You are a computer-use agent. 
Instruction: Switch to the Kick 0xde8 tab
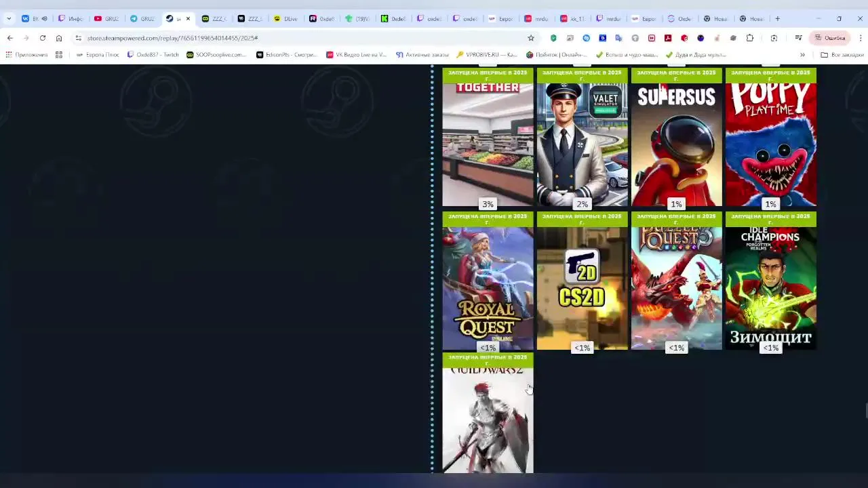393,19
